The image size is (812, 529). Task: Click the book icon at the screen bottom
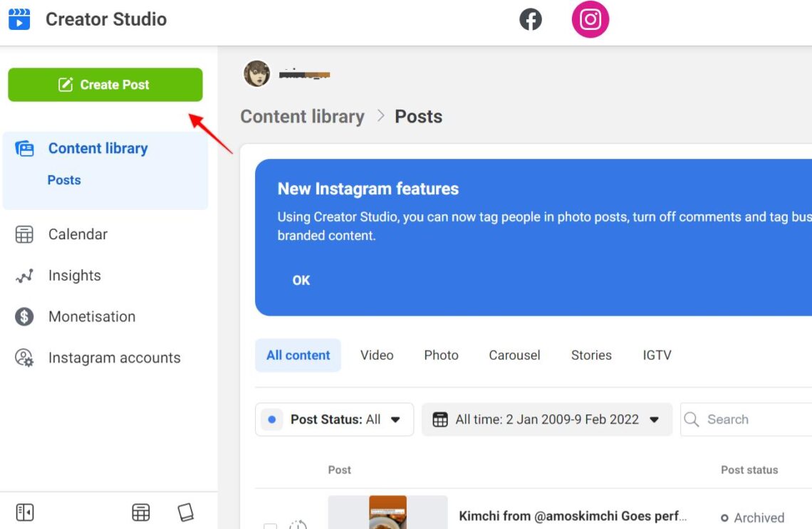(185, 512)
